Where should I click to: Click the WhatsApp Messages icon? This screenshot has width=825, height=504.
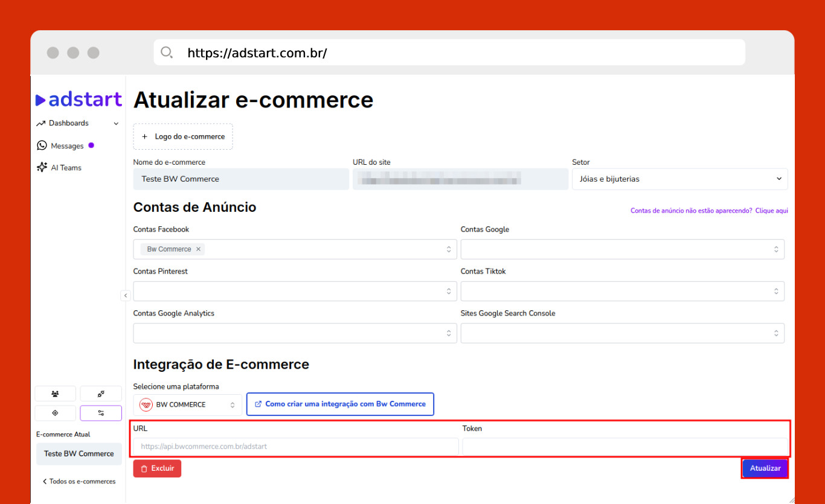coord(42,145)
